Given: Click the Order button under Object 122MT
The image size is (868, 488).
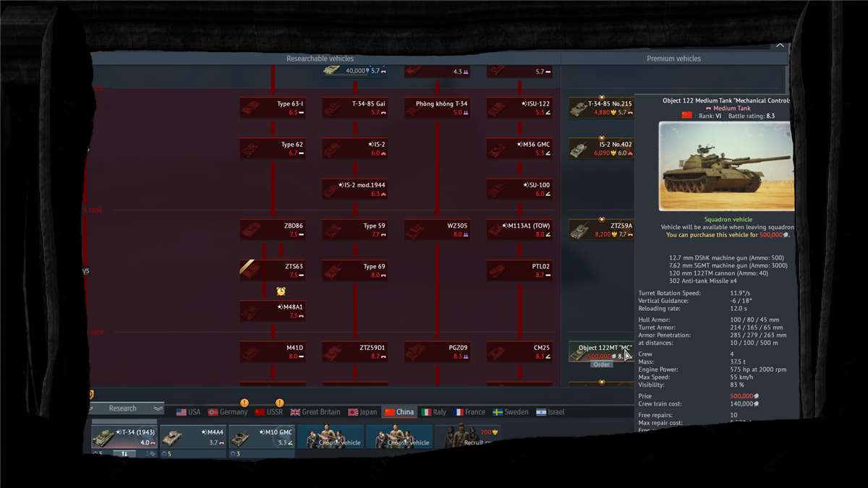Looking at the screenshot, I should (602, 364).
